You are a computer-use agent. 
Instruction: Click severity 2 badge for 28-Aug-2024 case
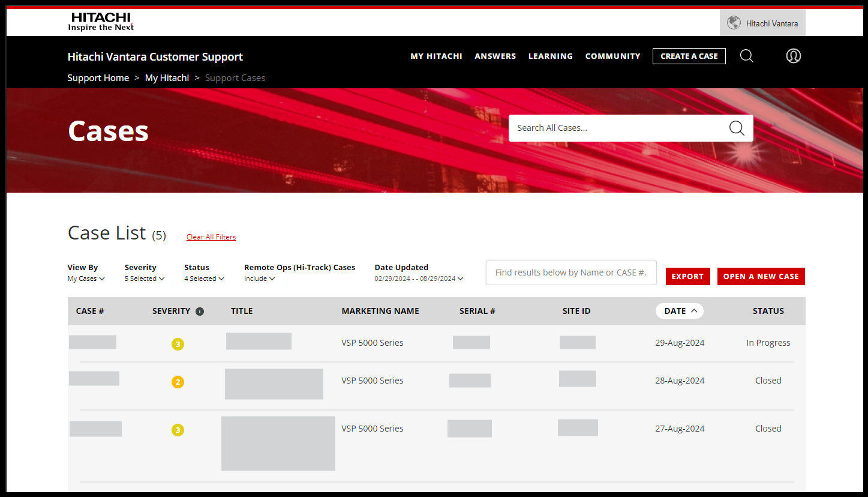pyautogui.click(x=178, y=382)
